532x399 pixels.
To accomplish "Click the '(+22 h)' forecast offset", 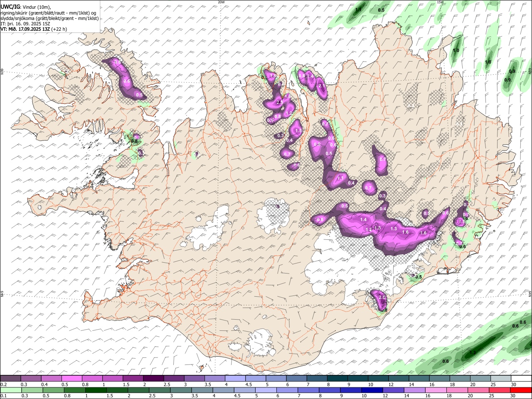I will pyautogui.click(x=59, y=29).
